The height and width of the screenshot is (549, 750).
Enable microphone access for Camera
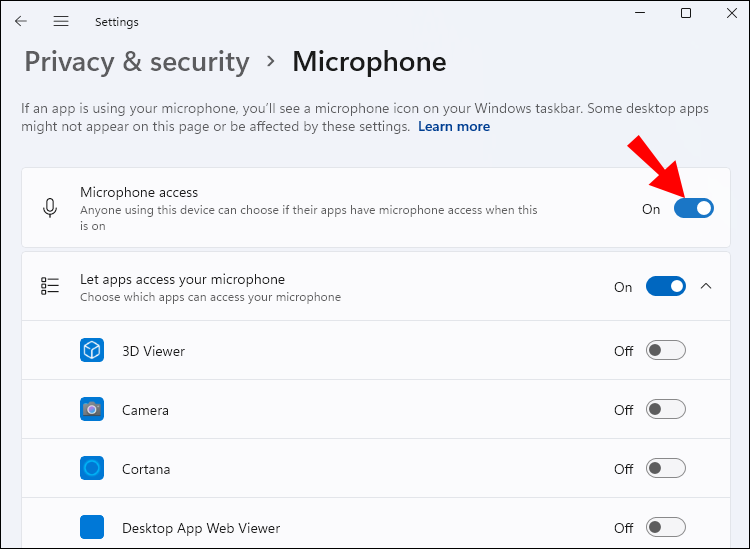(x=666, y=410)
